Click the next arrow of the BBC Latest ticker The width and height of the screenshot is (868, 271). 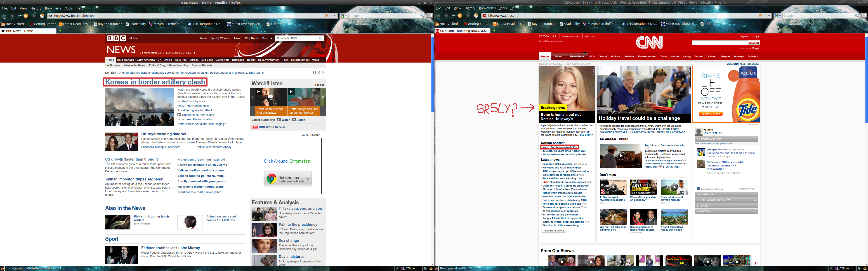click(323, 72)
